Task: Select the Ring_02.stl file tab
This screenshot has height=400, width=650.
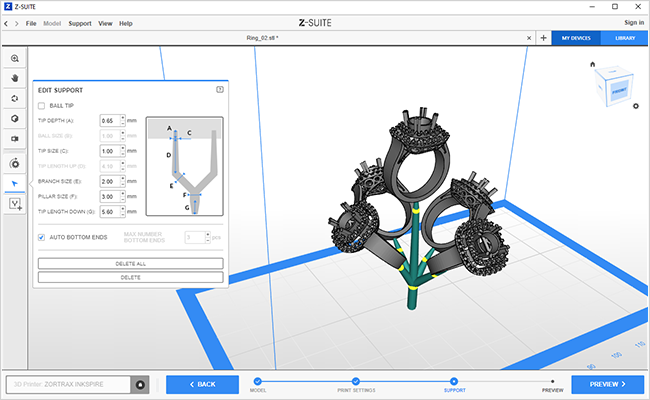Action: point(262,38)
